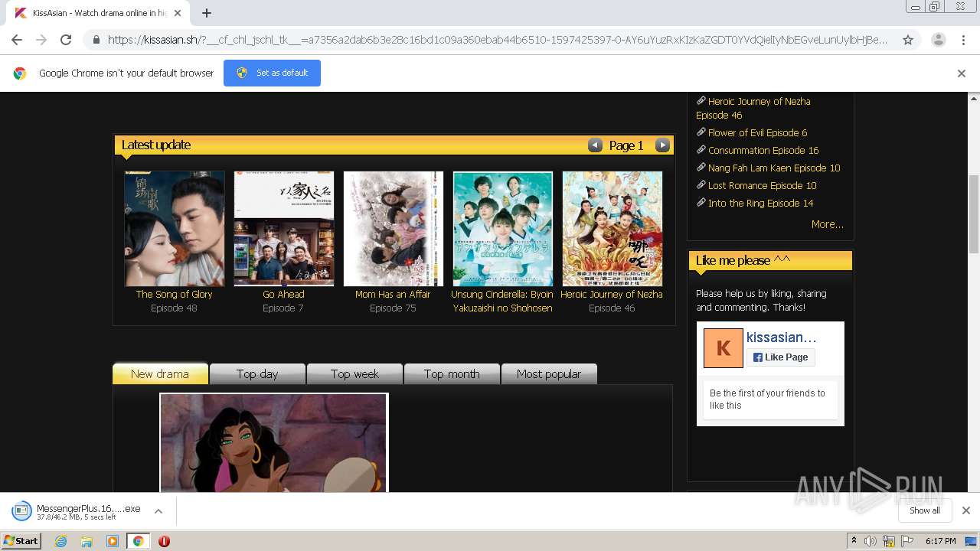Open Chrome profile avatar menu
This screenshot has width=980, height=551.
tap(938, 40)
